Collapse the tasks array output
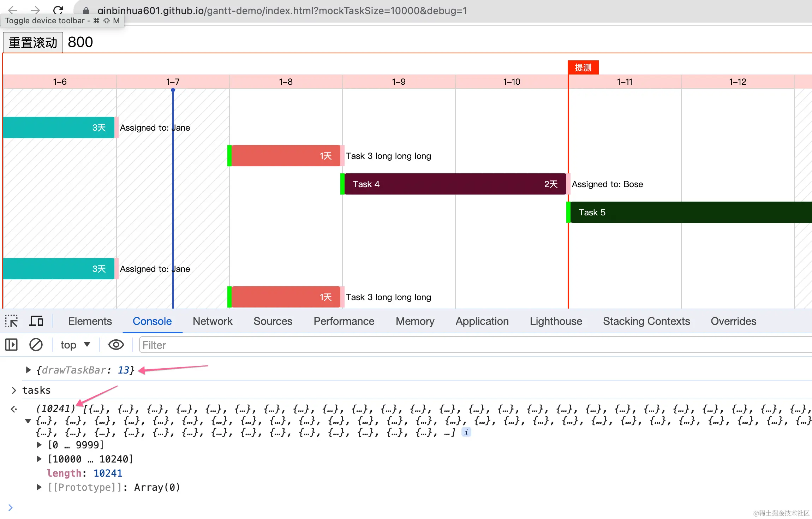 coord(28,421)
